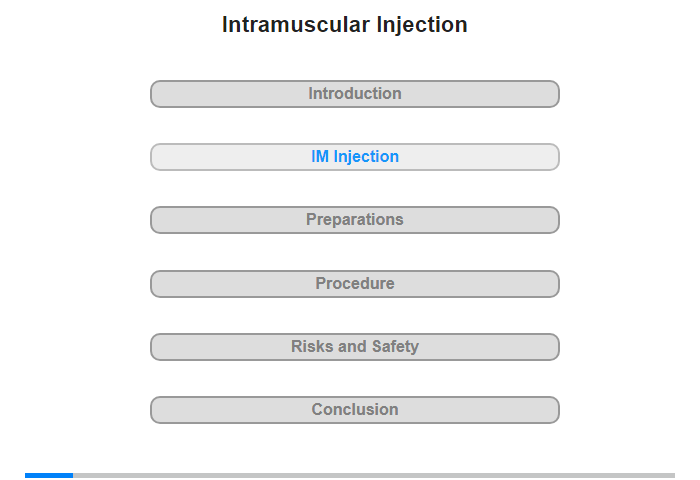Click the word 'Safety' on the fifth button
The image size is (700, 480).
coord(396,347)
